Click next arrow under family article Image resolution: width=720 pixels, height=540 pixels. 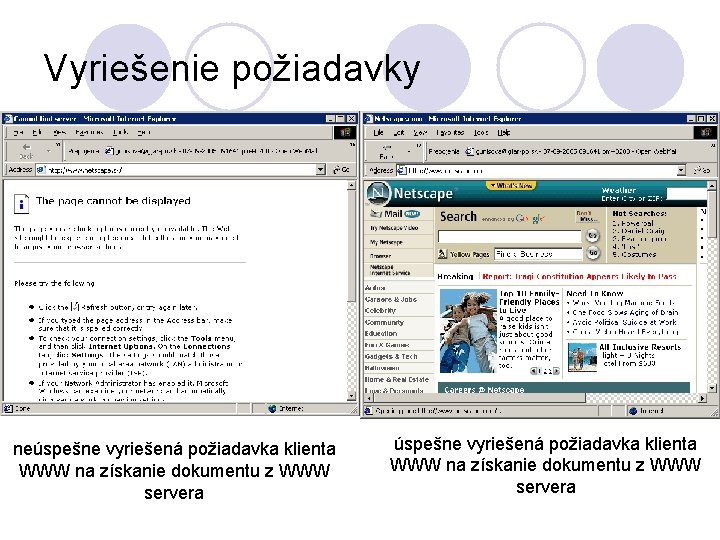pos(556,371)
